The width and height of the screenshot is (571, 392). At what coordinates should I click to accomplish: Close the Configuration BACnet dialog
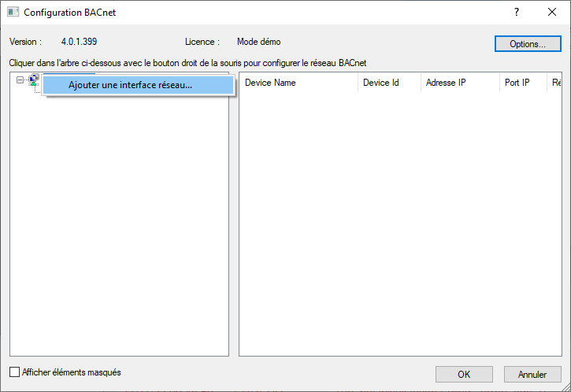tap(551, 12)
